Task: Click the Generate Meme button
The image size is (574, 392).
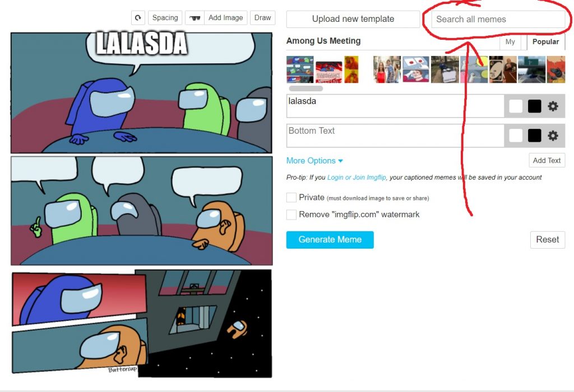Action: coord(330,240)
